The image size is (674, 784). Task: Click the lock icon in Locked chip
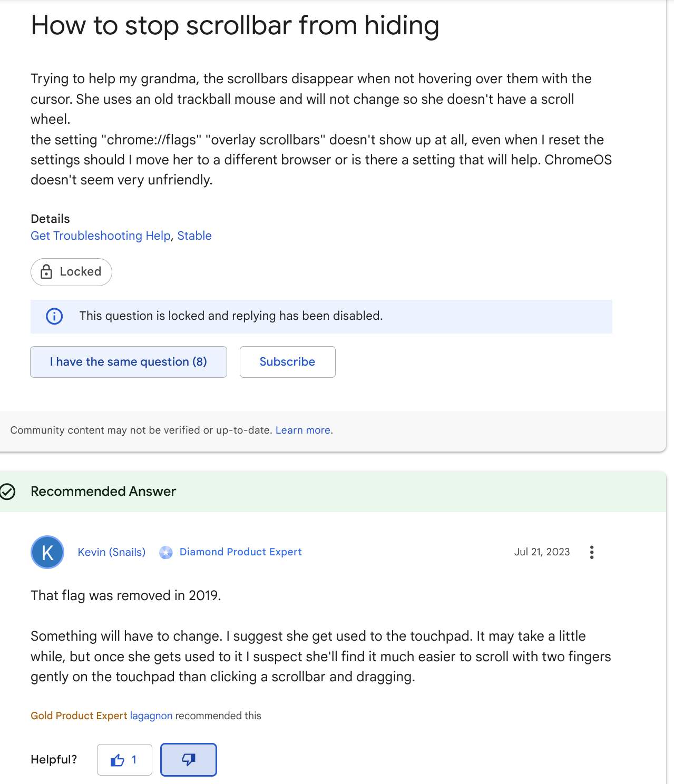(x=46, y=272)
